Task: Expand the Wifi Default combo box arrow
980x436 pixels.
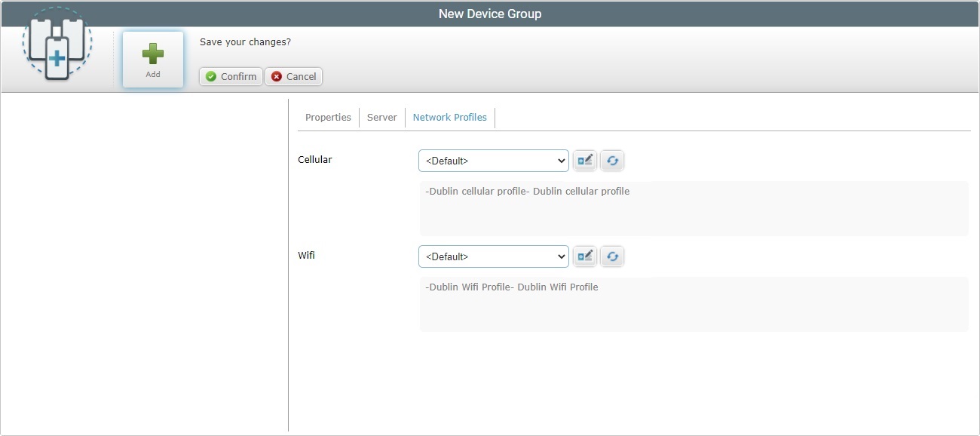Action: click(562, 256)
